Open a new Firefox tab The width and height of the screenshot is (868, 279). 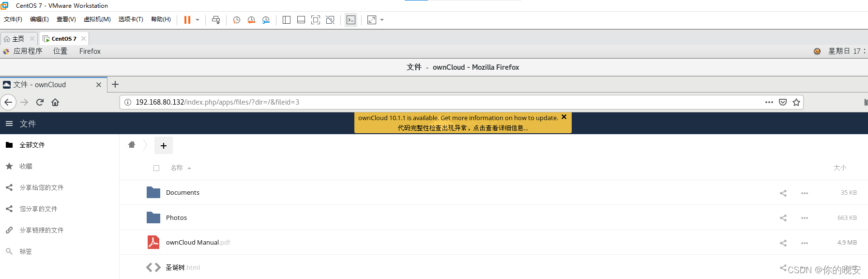[x=115, y=84]
